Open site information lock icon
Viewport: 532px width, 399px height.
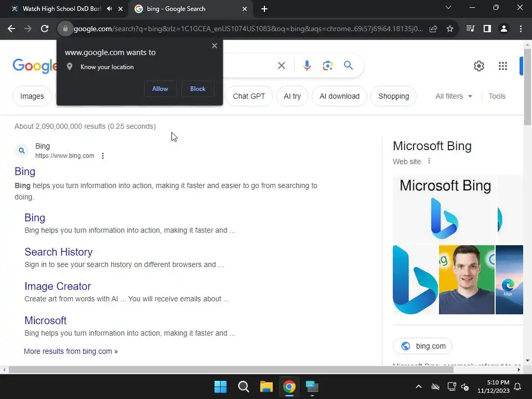65,29
